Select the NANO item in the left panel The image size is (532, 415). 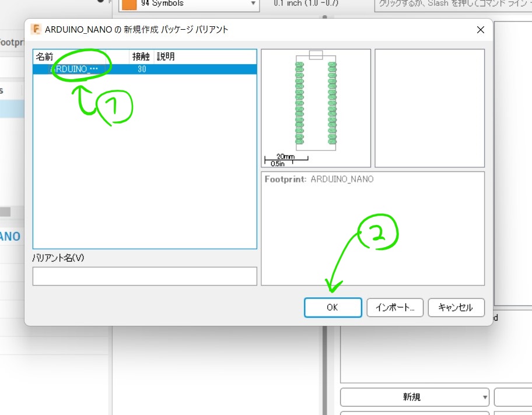click(x=11, y=236)
